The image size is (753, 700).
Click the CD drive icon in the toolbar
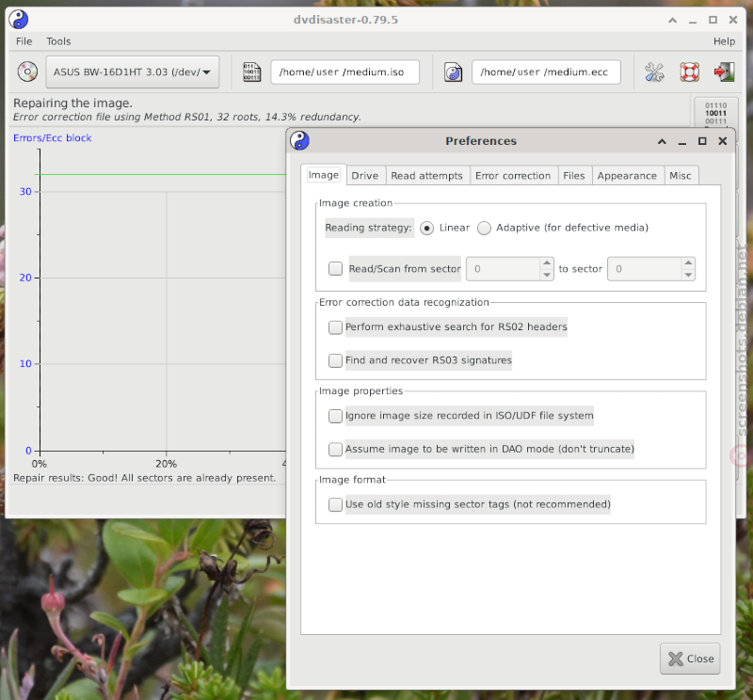pos(27,72)
